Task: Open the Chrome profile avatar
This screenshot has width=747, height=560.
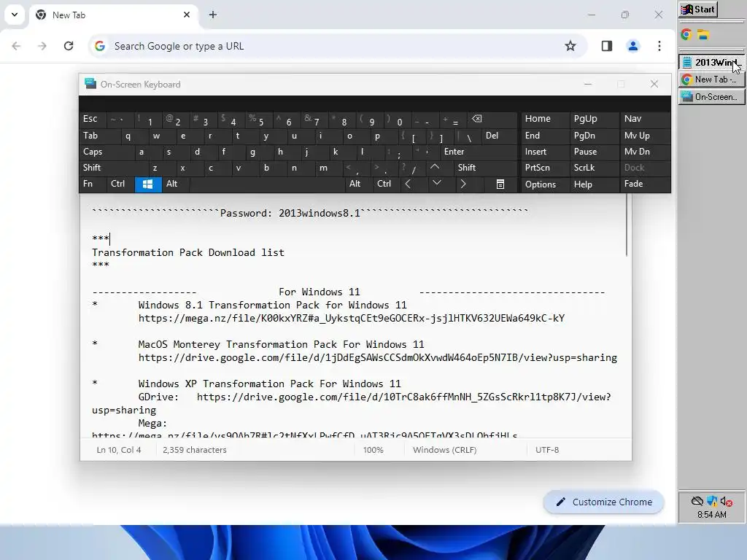Action: point(632,46)
